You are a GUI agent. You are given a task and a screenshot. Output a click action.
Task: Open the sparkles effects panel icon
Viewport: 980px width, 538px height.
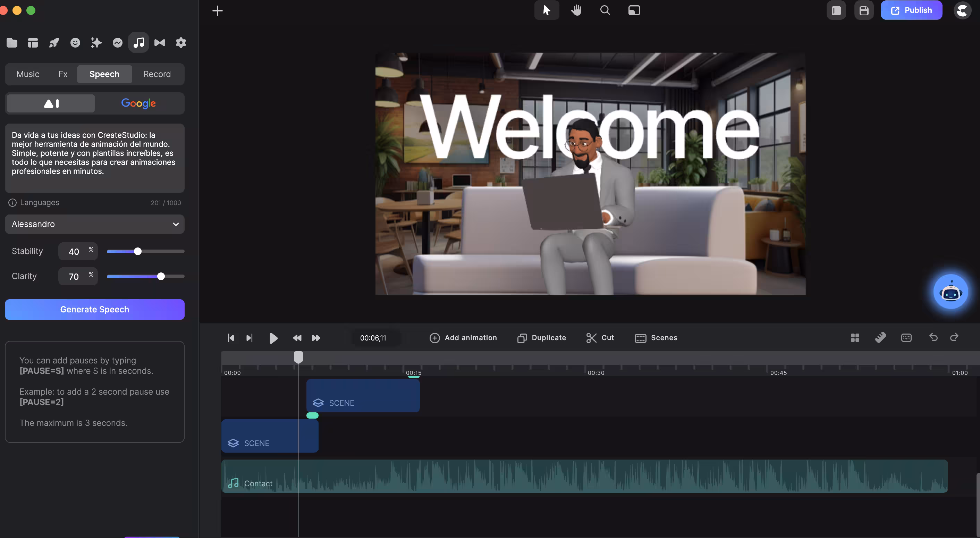96,43
